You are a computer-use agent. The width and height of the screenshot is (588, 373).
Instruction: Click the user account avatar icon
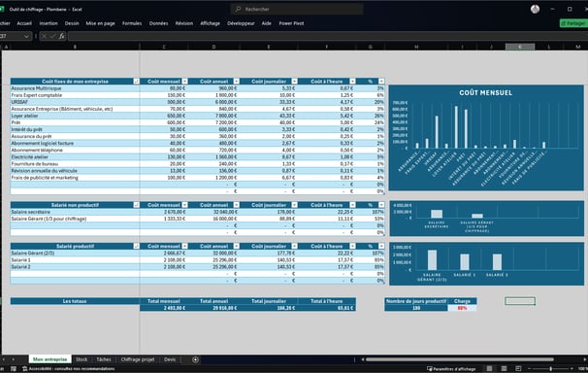pyautogui.click(x=535, y=9)
